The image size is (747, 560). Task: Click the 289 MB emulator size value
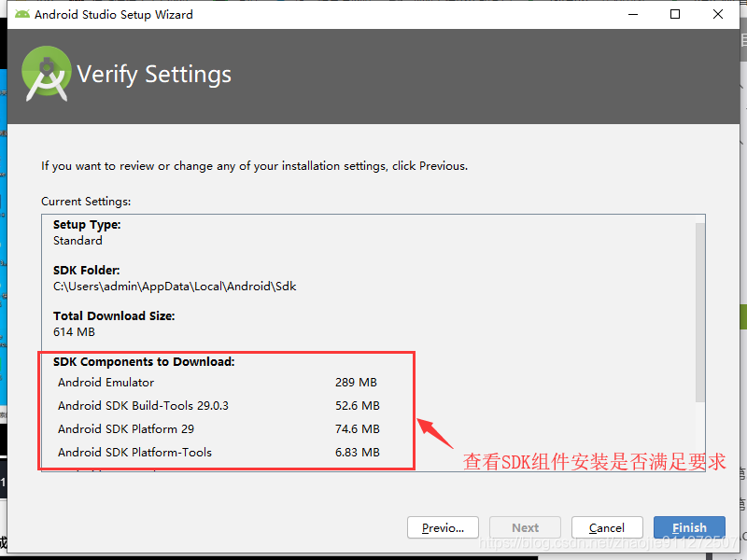356,383
